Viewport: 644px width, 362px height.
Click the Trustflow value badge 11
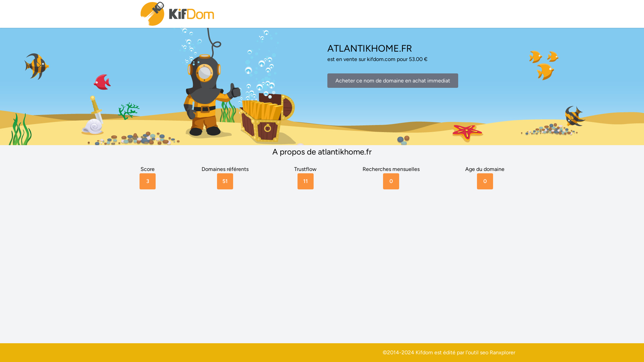pos(306,181)
